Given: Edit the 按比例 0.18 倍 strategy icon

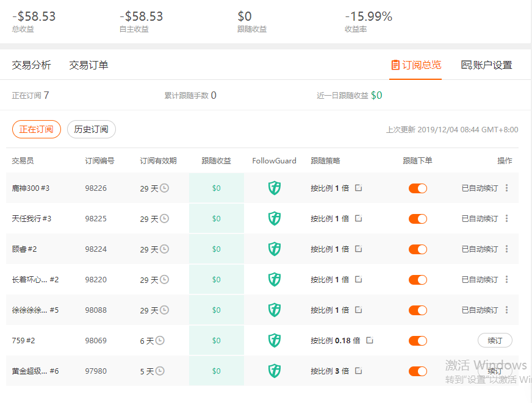Looking at the screenshot, I should [x=370, y=340].
